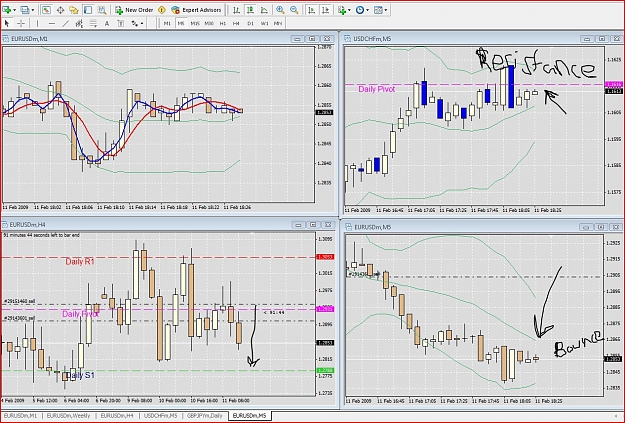
Task: Expand the Periods dropdown arrow
Action: [x=368, y=10]
